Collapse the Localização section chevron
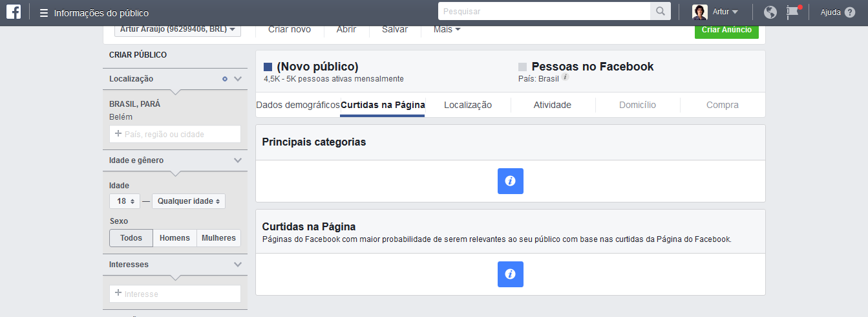Image resolution: width=868 pixels, height=317 pixels. [x=238, y=79]
